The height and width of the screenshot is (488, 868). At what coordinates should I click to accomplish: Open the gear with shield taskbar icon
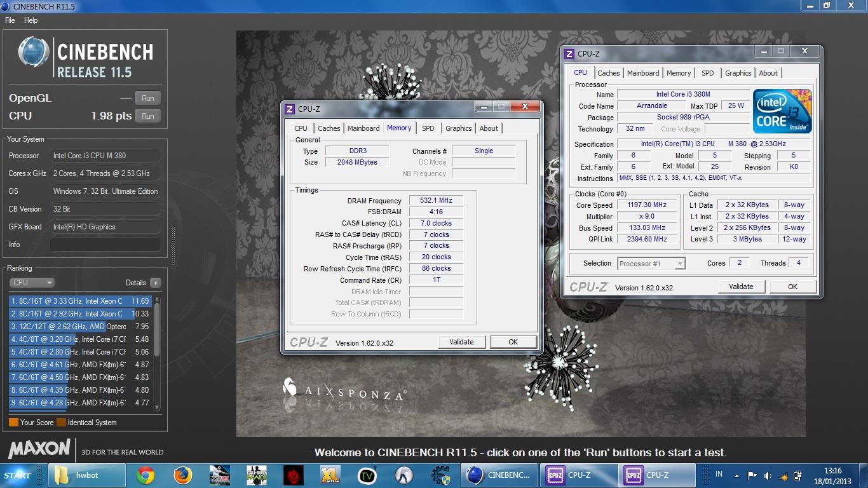pos(440,475)
